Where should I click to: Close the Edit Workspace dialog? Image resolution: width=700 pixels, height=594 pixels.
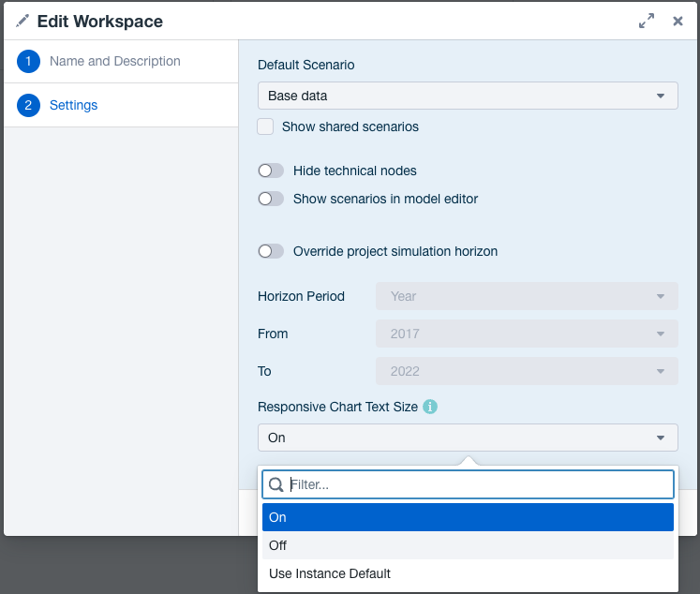click(x=678, y=21)
